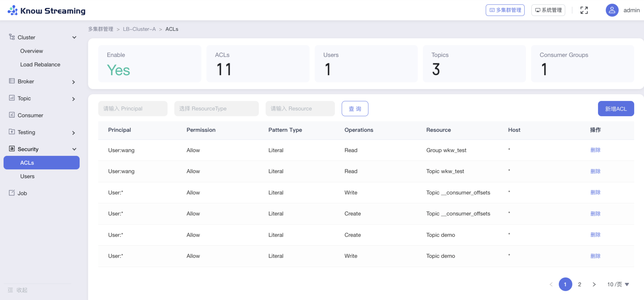Click the Topic menu icon

12,98
